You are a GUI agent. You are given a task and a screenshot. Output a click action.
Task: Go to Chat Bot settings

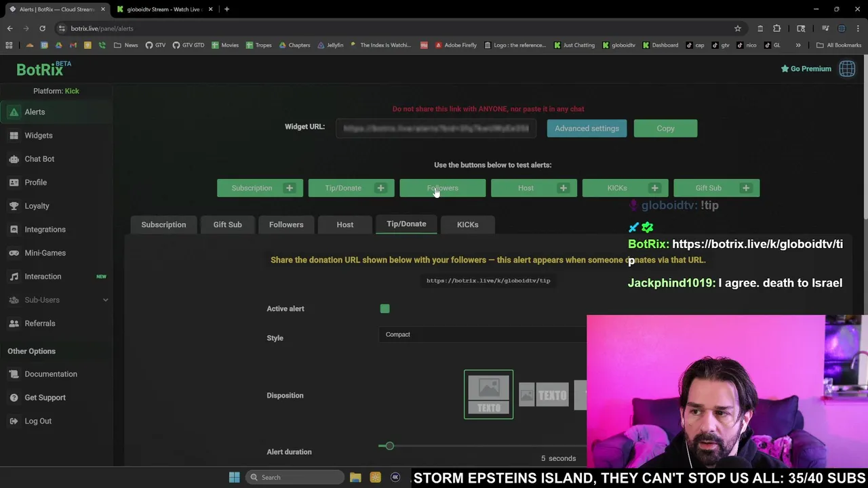(x=39, y=159)
